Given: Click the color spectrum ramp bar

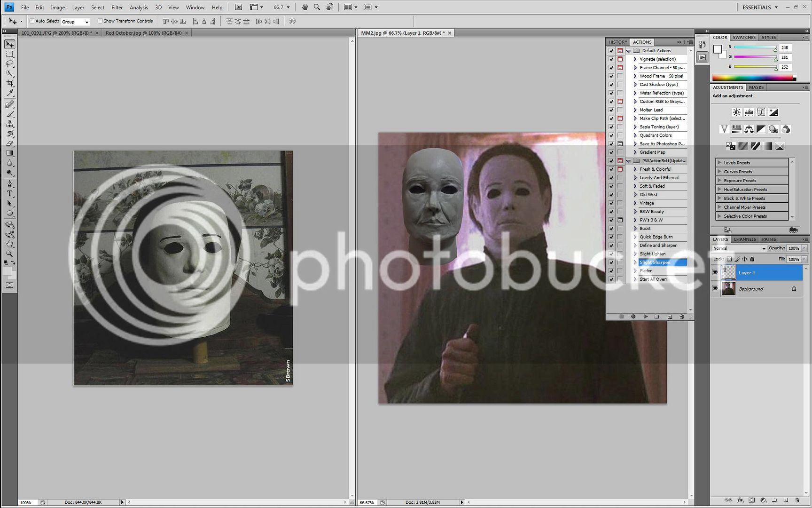Looking at the screenshot, I should tap(754, 78).
